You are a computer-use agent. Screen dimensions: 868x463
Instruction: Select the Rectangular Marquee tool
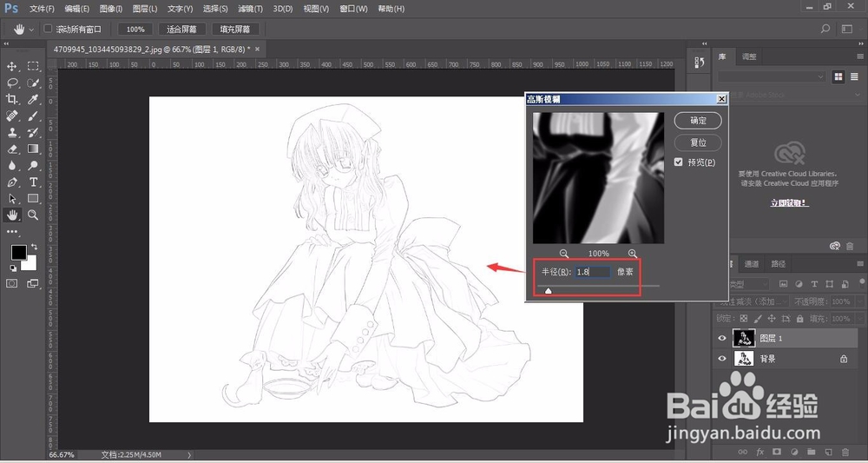pos(33,67)
